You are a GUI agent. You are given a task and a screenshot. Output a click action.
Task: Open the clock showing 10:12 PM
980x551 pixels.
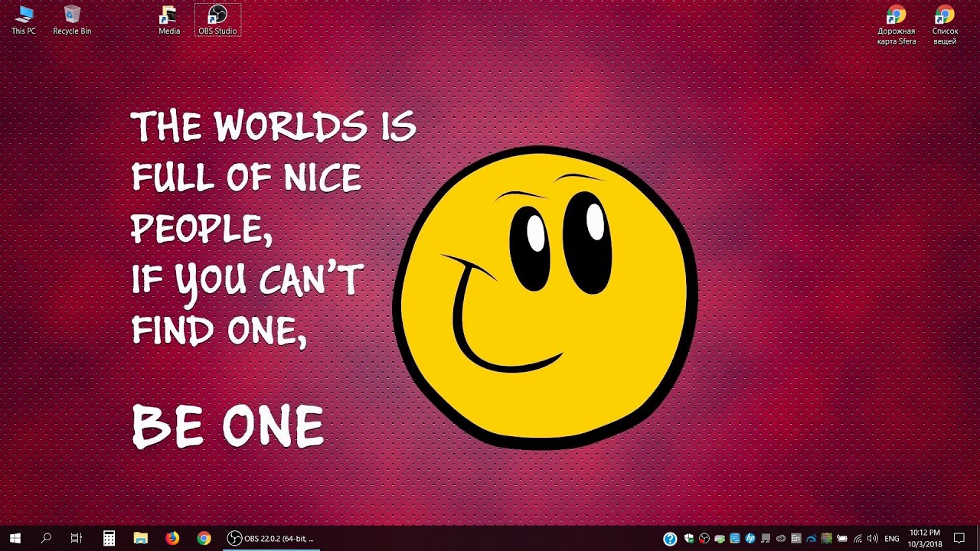click(x=925, y=538)
